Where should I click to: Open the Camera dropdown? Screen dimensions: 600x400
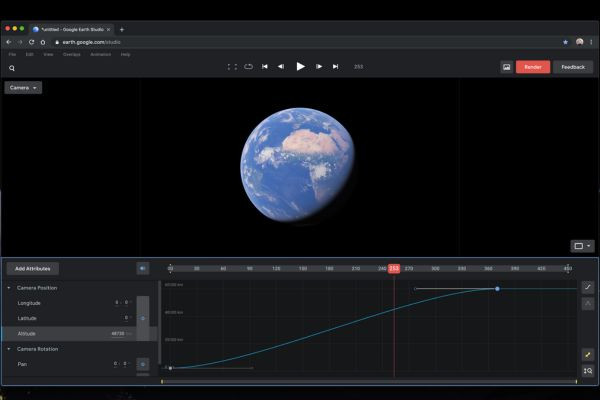coord(23,88)
